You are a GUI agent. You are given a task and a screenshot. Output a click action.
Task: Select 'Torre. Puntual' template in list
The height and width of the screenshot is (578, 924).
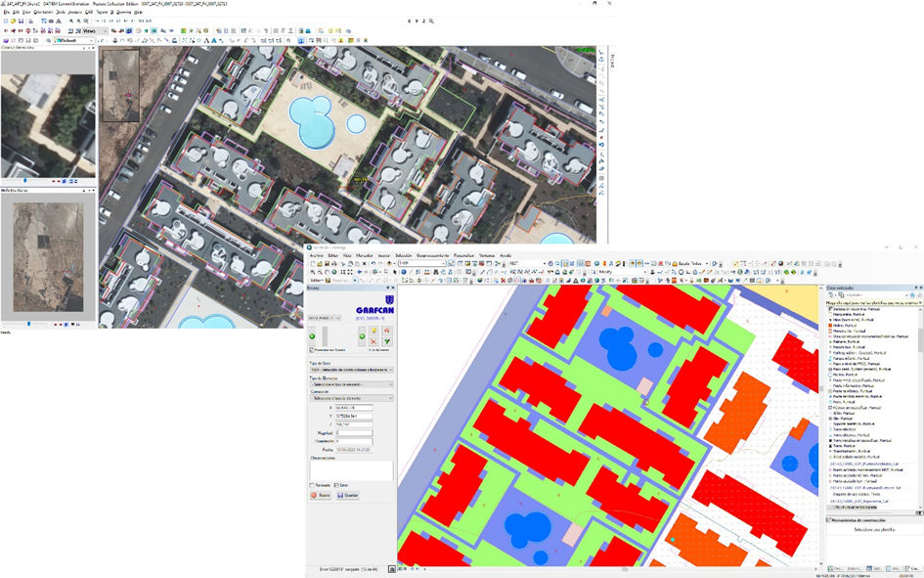pos(843,446)
